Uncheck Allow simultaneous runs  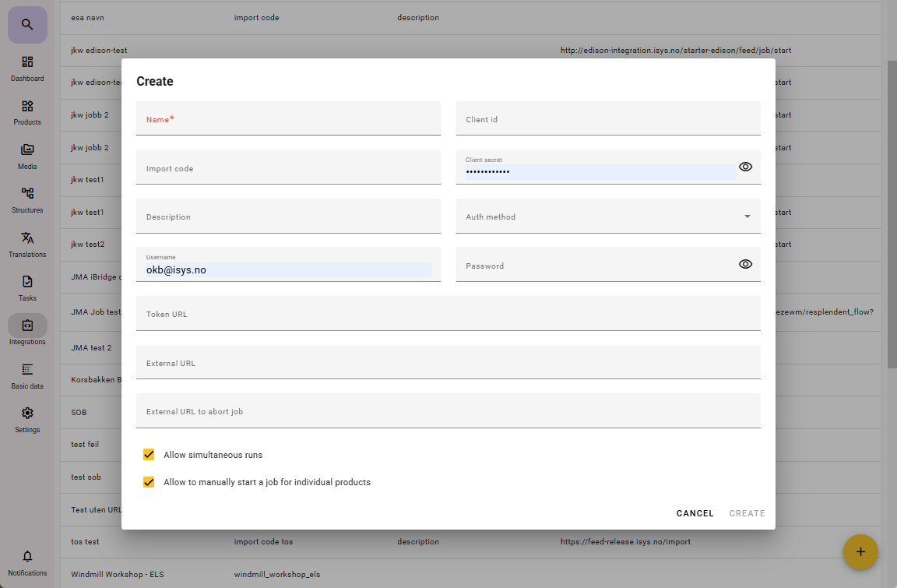[149, 455]
